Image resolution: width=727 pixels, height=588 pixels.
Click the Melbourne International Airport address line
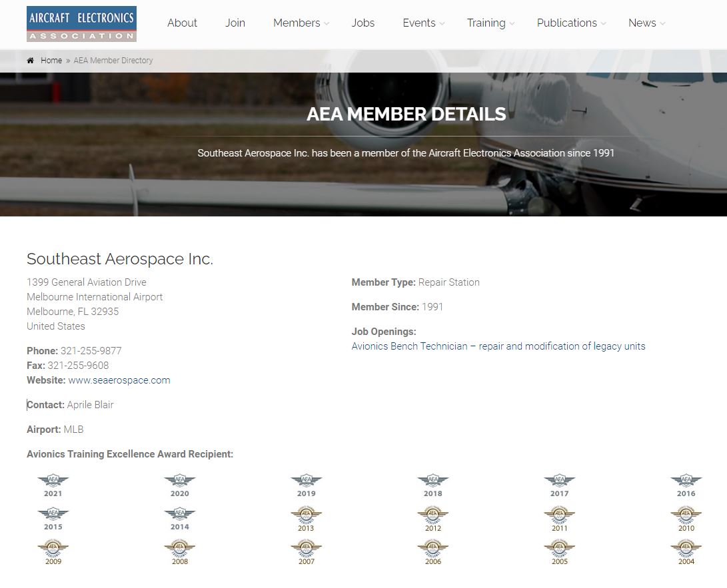[95, 296]
